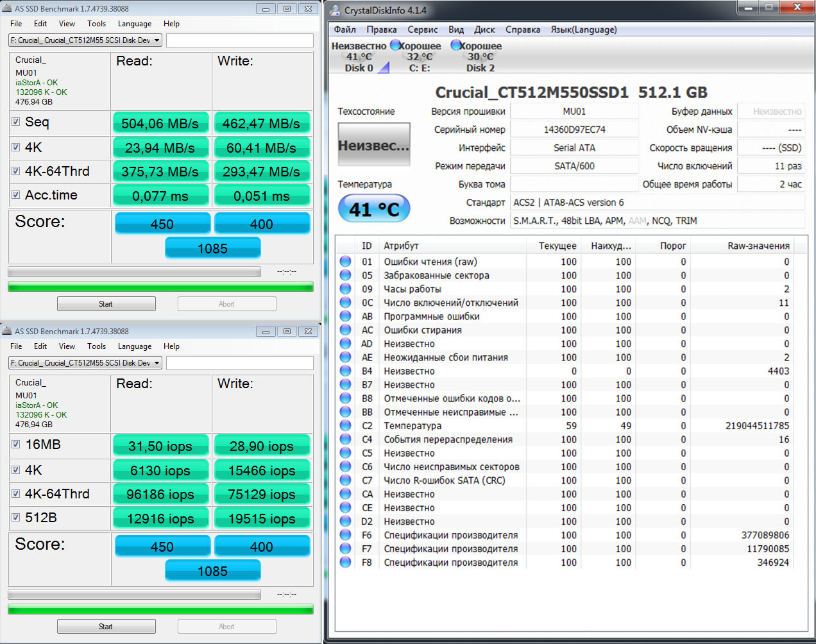This screenshot has width=816, height=644.
Task: Click bottom AS SSD Benchmark title icon
Action: (7, 331)
